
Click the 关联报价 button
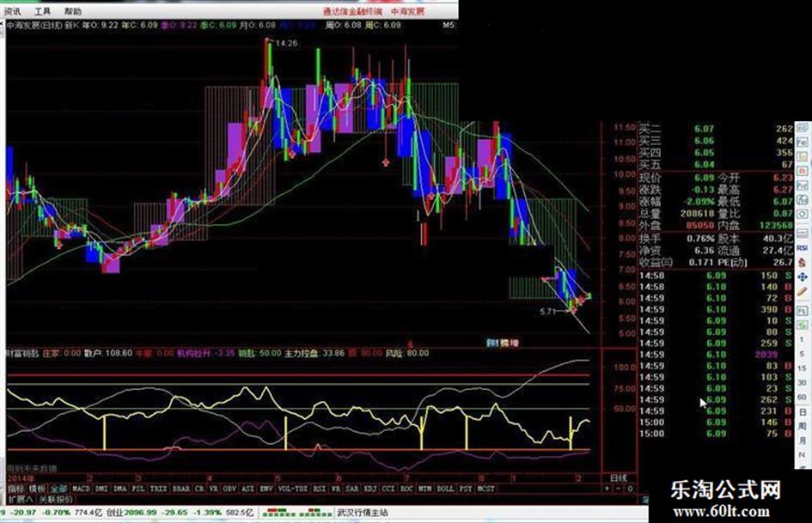point(57,500)
